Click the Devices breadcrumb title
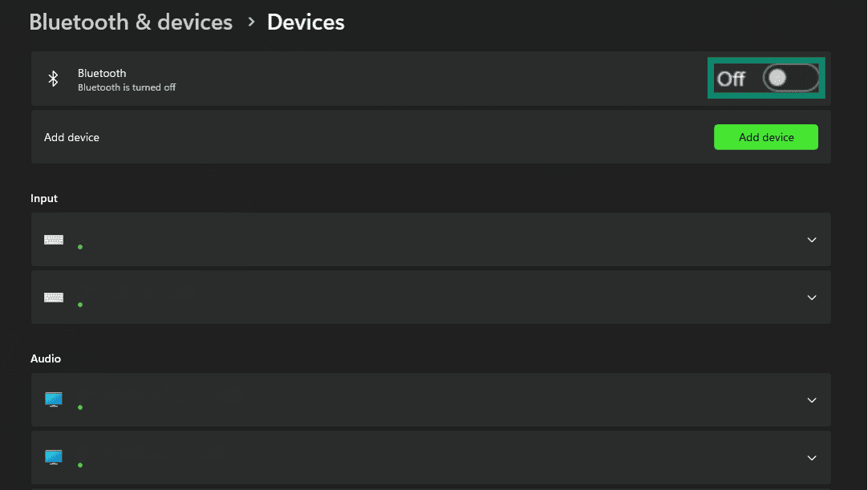868x490 pixels. click(x=306, y=22)
